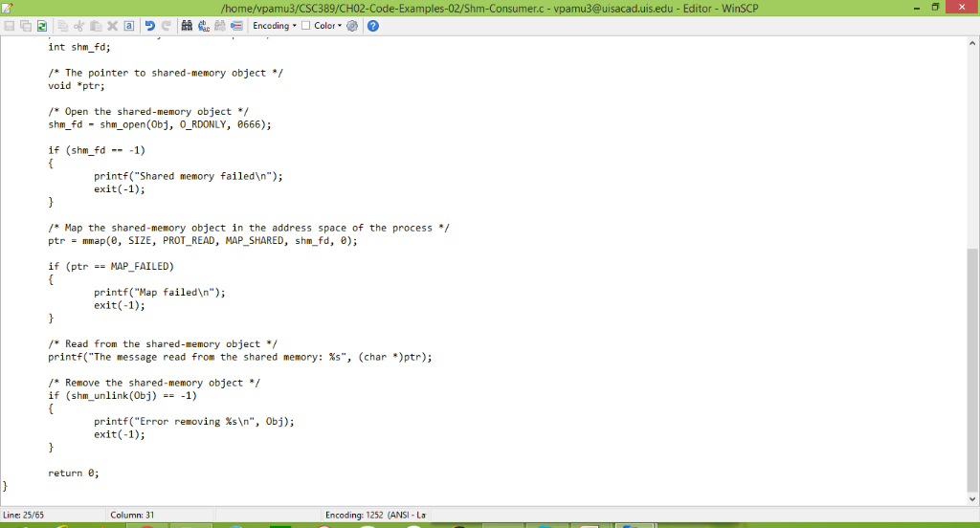The image size is (980, 528).
Task: Click comment "Read from the shared-memory object"
Action: tap(163, 343)
